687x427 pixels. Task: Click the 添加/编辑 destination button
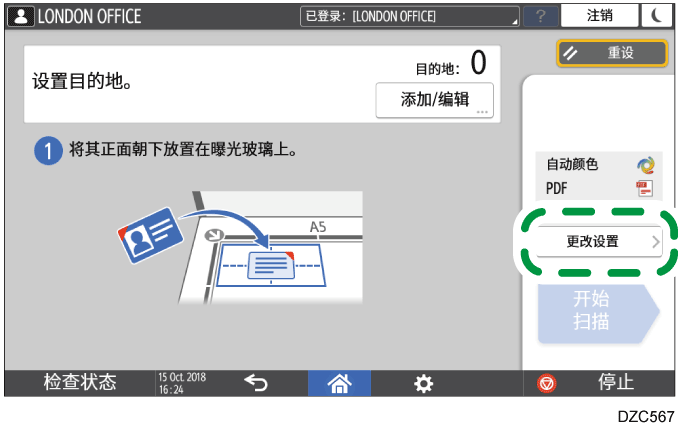tap(435, 100)
